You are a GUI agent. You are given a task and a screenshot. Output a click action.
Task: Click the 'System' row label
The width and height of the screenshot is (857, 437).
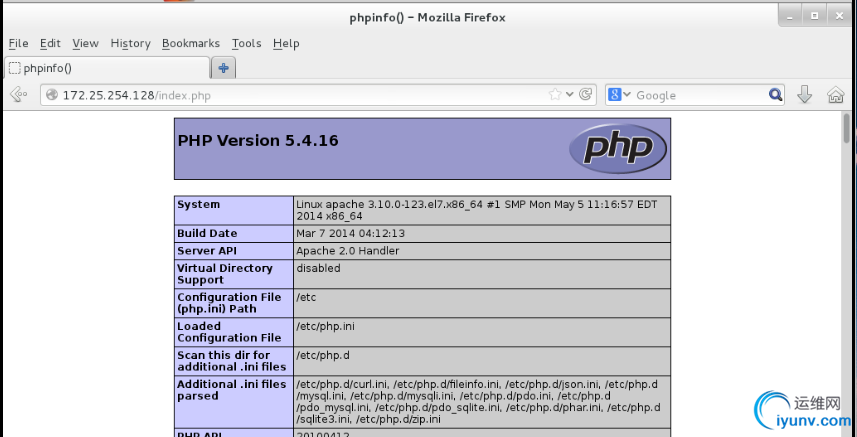tap(198, 204)
